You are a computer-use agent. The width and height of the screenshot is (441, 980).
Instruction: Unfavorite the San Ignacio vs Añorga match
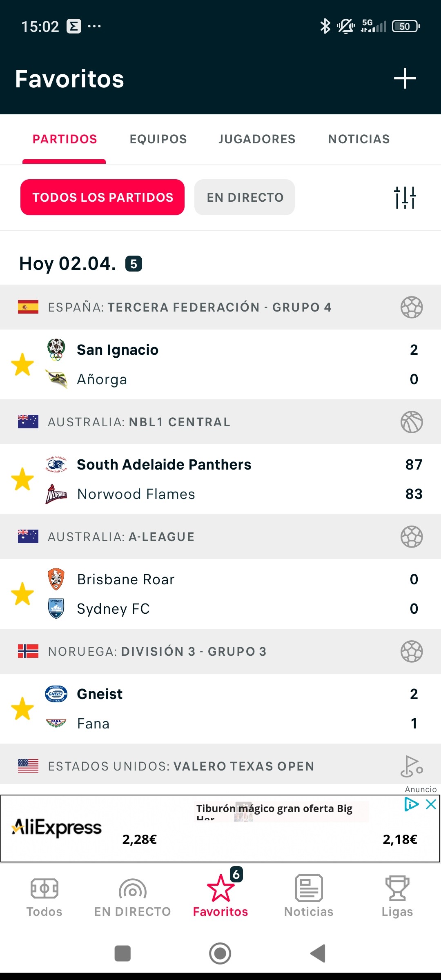click(22, 364)
